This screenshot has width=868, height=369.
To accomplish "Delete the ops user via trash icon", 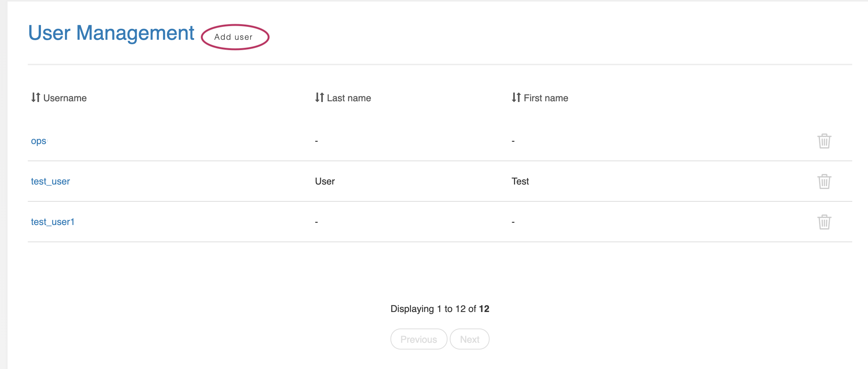I will click(x=824, y=141).
